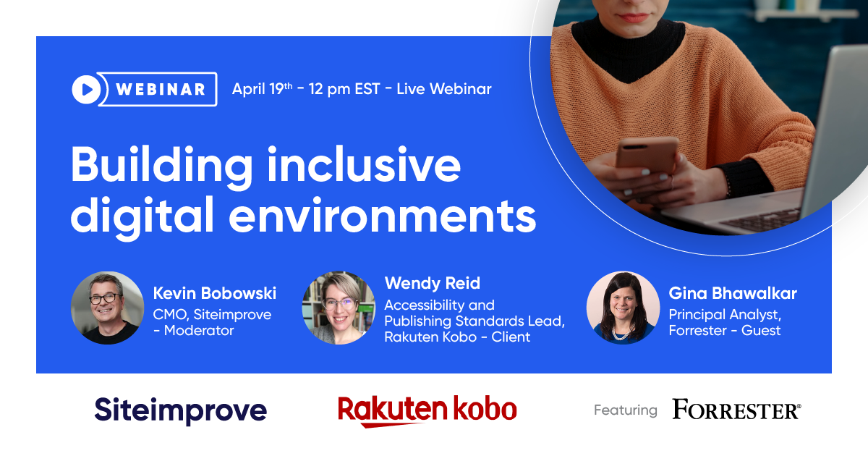Select the name Kevin Bobowski
This screenshot has width=868, height=456.
[x=216, y=294]
